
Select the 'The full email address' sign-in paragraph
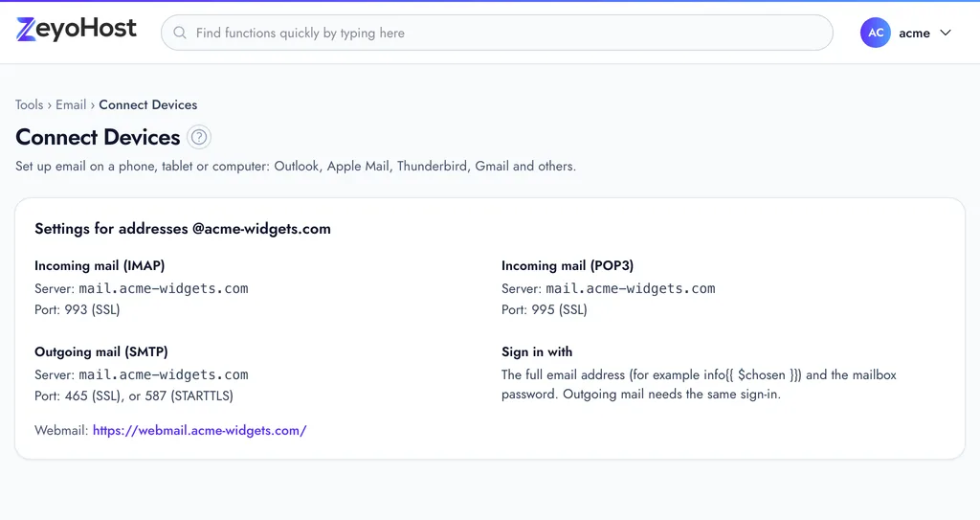(699, 384)
